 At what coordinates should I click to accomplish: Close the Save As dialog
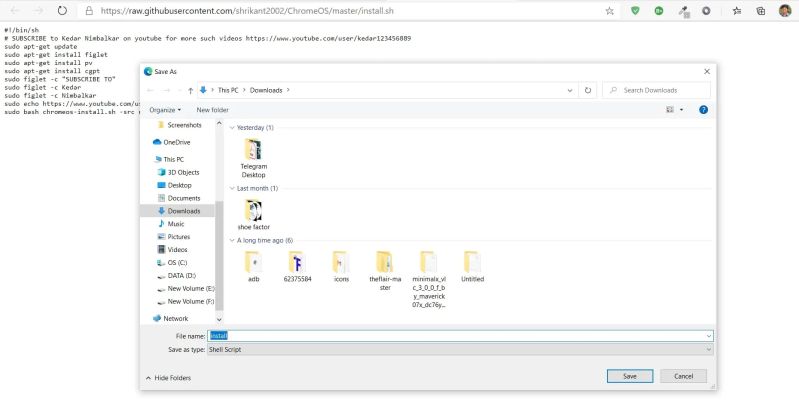click(x=707, y=72)
